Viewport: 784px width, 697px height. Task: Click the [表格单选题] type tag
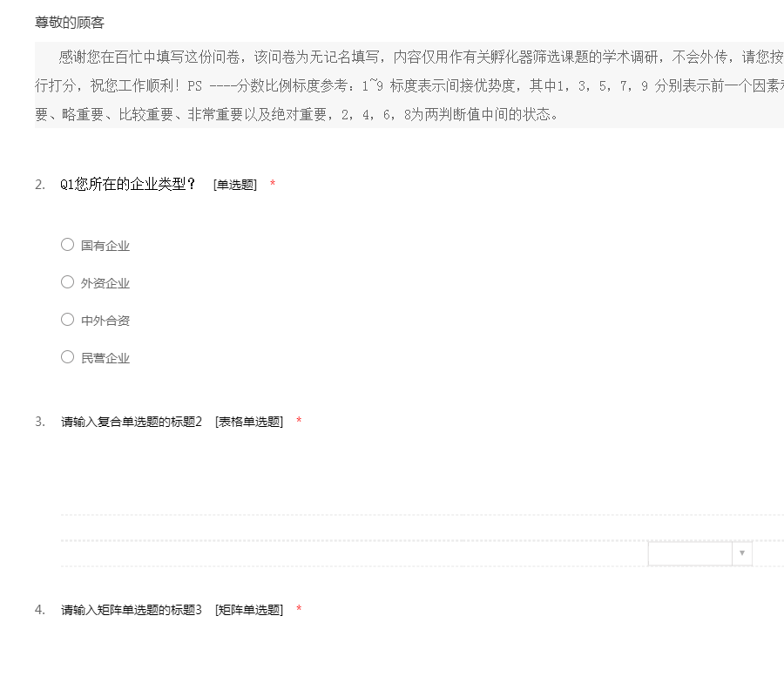tap(249, 422)
